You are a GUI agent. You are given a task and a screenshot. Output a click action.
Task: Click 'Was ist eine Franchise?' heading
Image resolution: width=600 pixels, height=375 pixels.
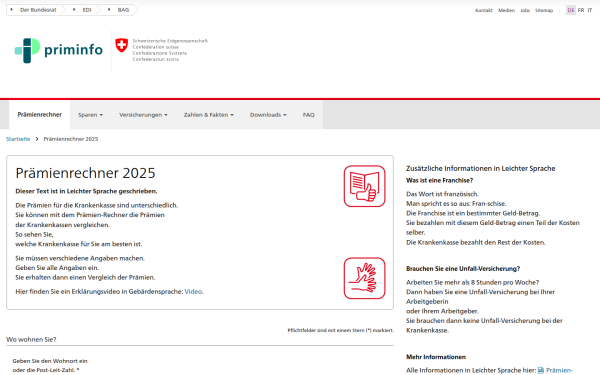(439, 180)
